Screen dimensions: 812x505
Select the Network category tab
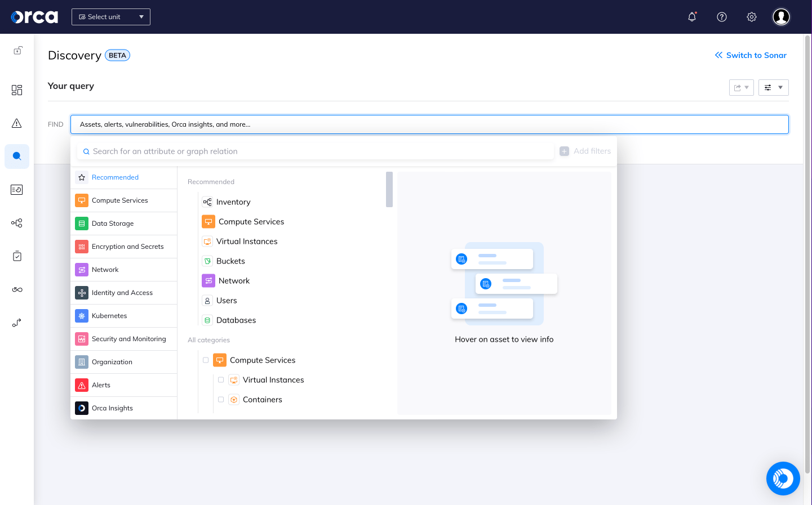[x=124, y=270]
